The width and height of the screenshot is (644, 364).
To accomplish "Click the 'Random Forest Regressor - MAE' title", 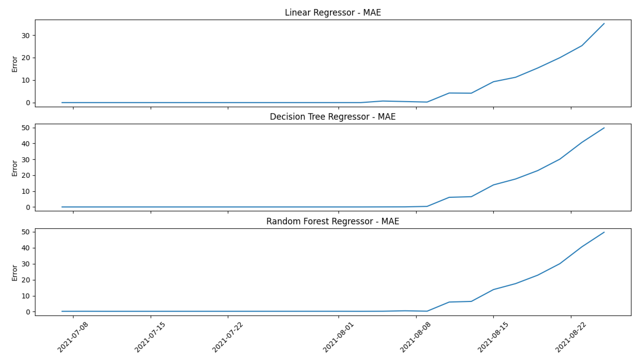I will 333,221.
